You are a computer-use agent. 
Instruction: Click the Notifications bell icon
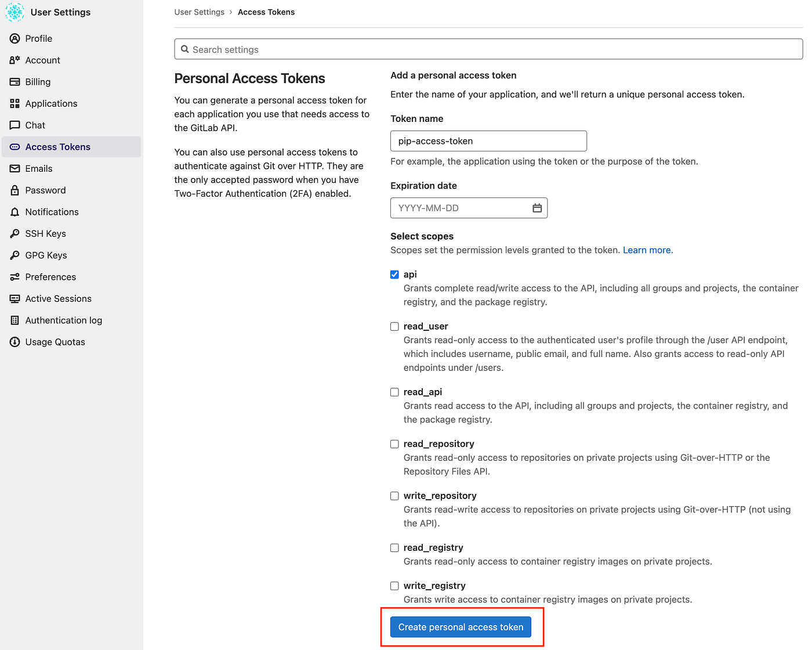[x=15, y=212]
